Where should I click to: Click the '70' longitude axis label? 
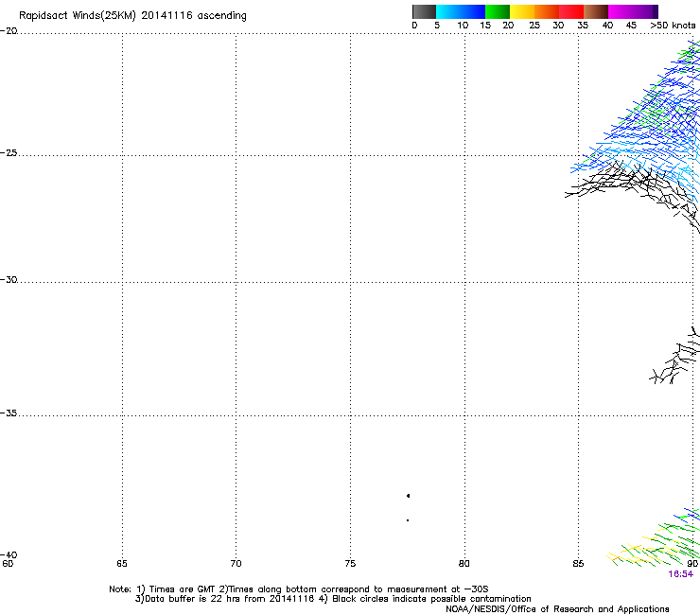[236, 564]
